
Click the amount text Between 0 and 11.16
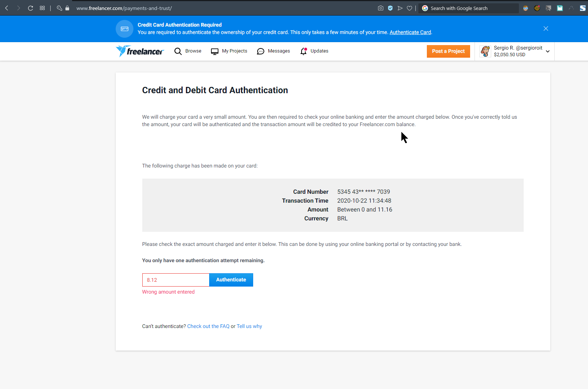[365, 209]
